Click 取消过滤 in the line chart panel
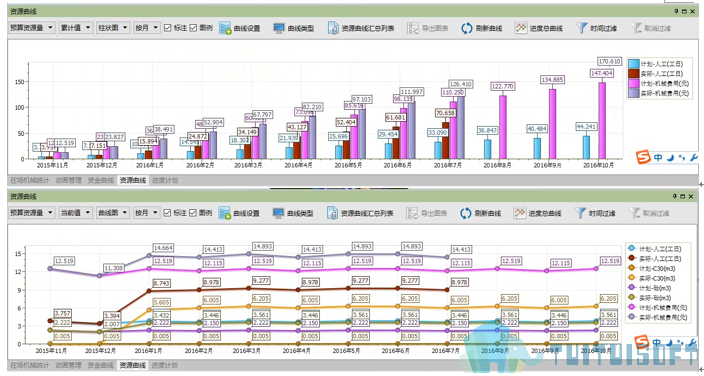This screenshot has height=376, width=704. [x=649, y=213]
